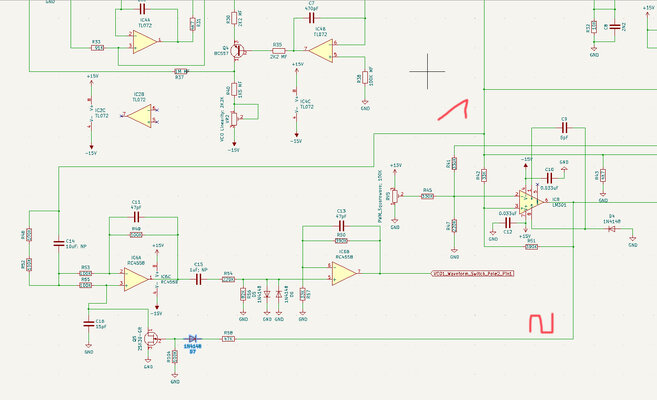
Task: Click the GND symbol below R38
Action: 365,104
